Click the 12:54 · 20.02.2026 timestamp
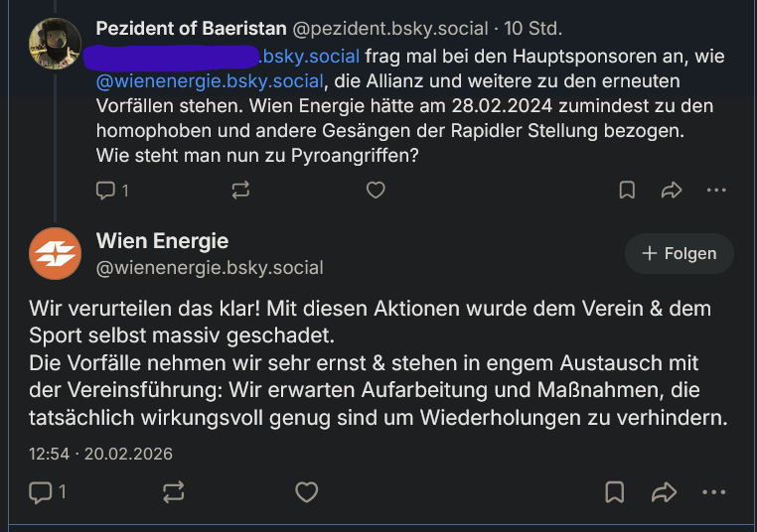The height and width of the screenshot is (532, 757). 100,454
